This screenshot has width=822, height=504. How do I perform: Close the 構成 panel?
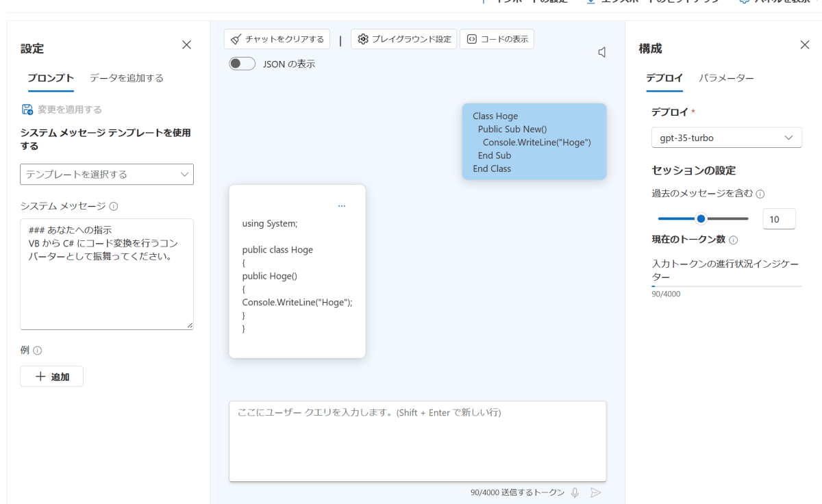tap(805, 45)
